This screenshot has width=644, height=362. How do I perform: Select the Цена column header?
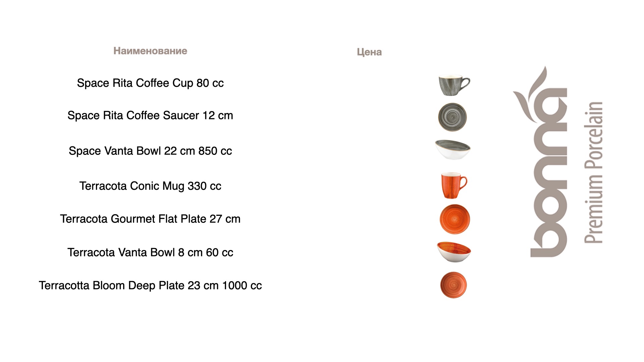pos(369,52)
